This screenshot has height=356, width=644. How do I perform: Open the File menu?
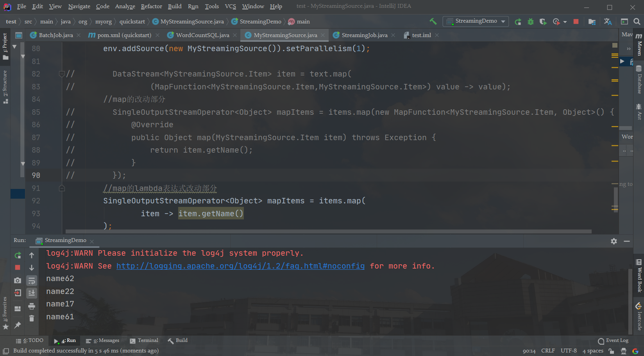click(21, 6)
